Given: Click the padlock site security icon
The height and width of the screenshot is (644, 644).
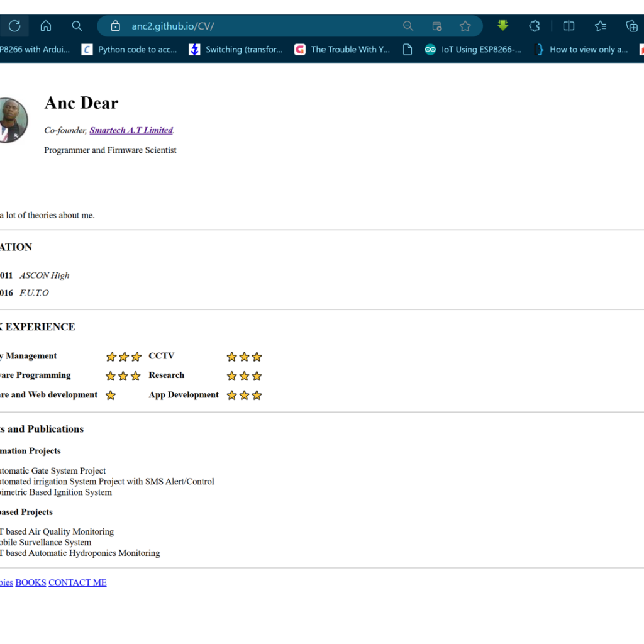Looking at the screenshot, I should pyautogui.click(x=114, y=26).
